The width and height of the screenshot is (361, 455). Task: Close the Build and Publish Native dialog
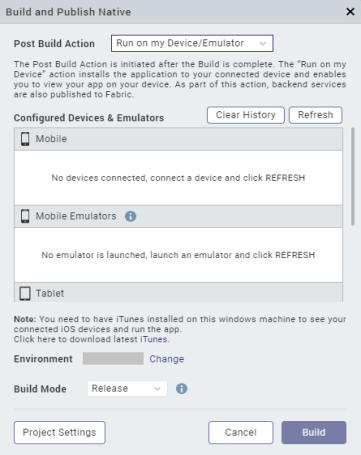click(x=350, y=12)
